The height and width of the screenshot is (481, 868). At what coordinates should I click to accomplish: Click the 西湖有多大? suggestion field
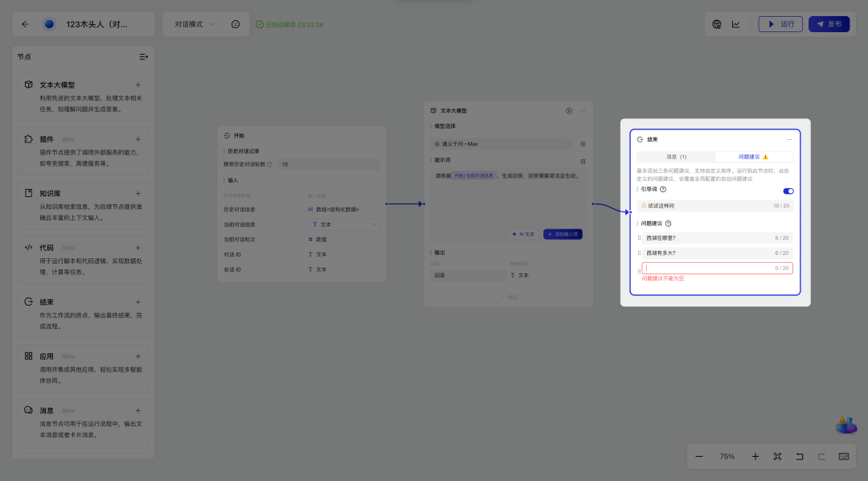coord(718,253)
